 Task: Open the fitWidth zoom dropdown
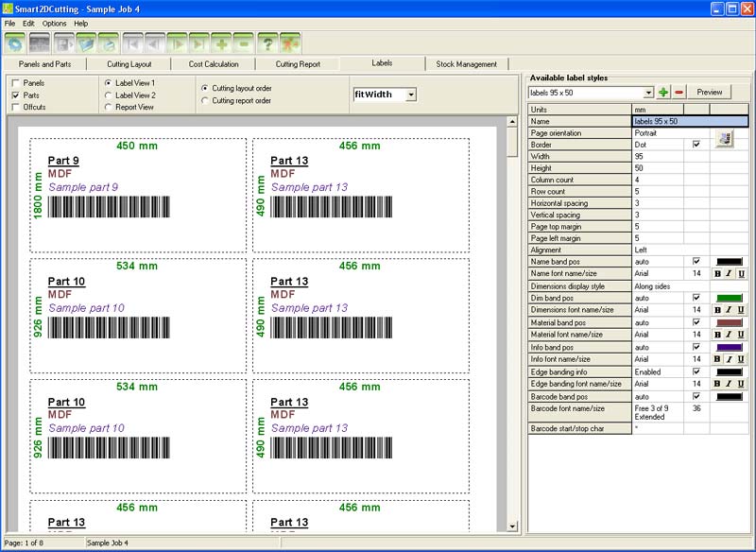click(x=411, y=95)
